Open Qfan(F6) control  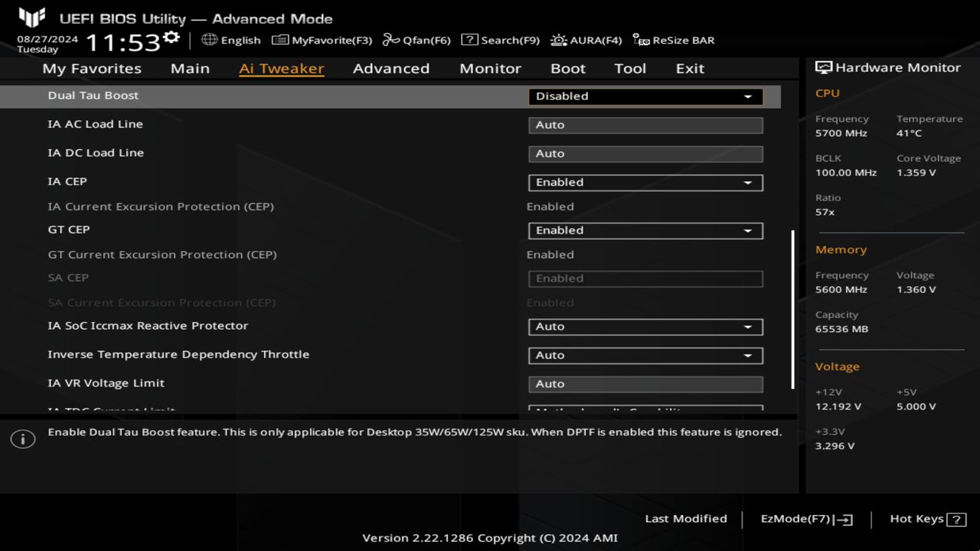(x=416, y=40)
